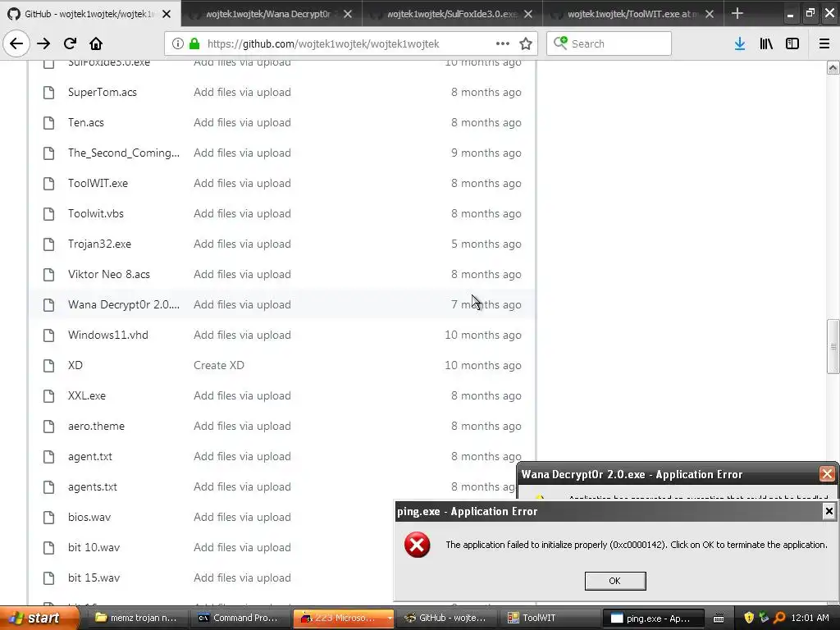The width and height of the screenshot is (840, 630).
Task: Open the XD file link
Action: point(75,365)
